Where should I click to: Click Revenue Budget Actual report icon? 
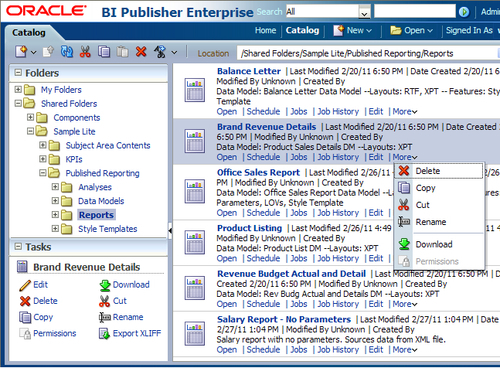pyautogui.click(x=195, y=288)
